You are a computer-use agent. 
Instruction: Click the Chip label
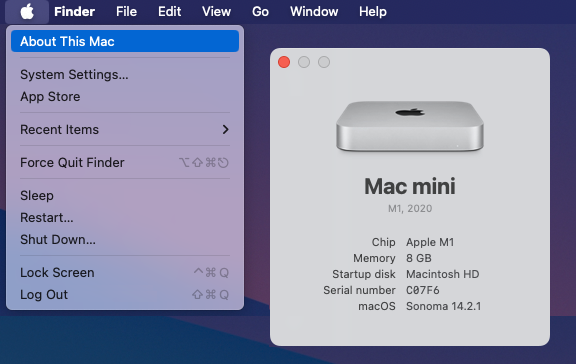(x=384, y=242)
